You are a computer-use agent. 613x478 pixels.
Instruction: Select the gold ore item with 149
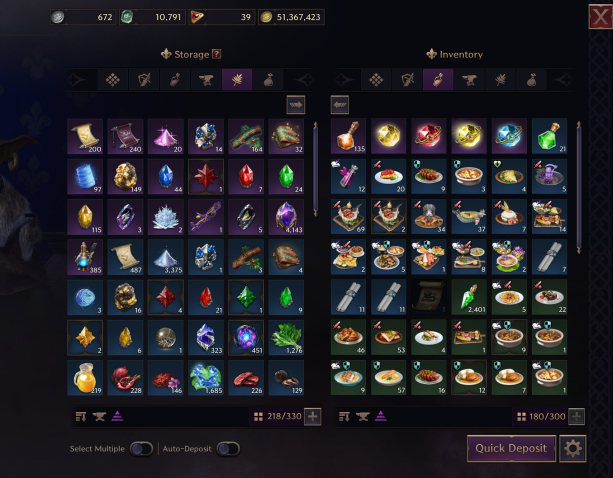pyautogui.click(x=125, y=177)
